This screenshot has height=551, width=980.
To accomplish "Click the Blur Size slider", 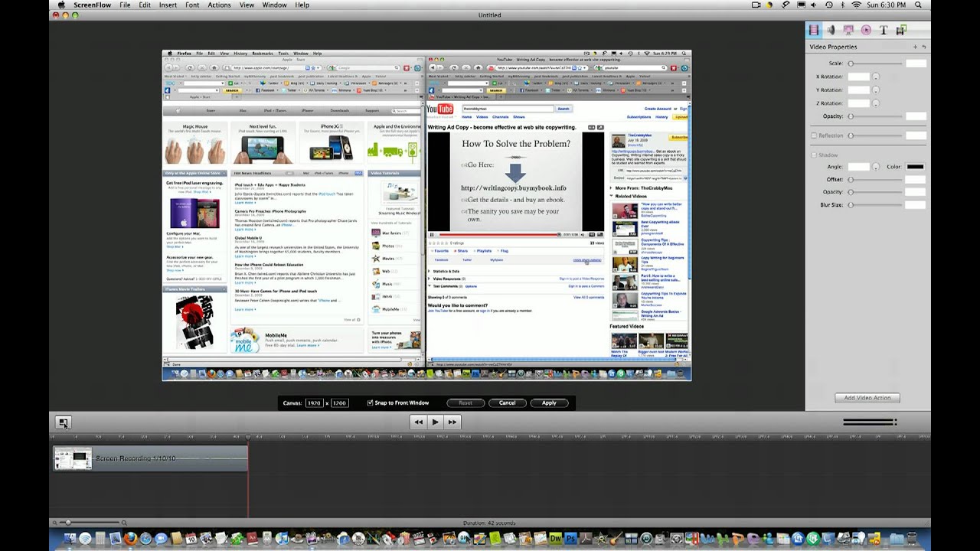I will 874,205.
